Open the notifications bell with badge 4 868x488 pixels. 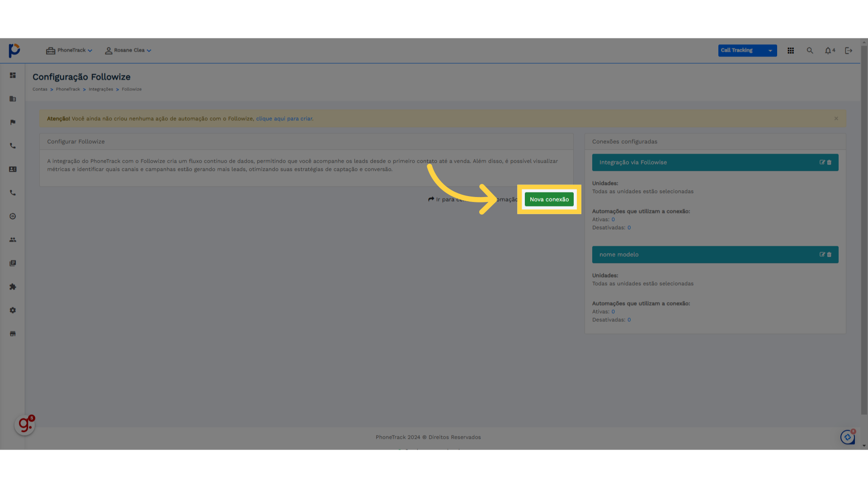point(830,51)
